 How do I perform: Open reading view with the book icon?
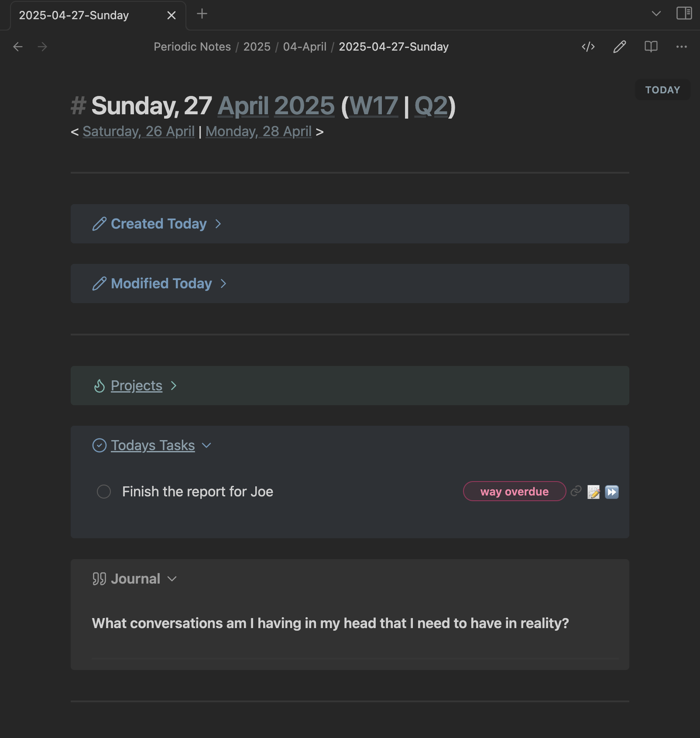coord(651,47)
